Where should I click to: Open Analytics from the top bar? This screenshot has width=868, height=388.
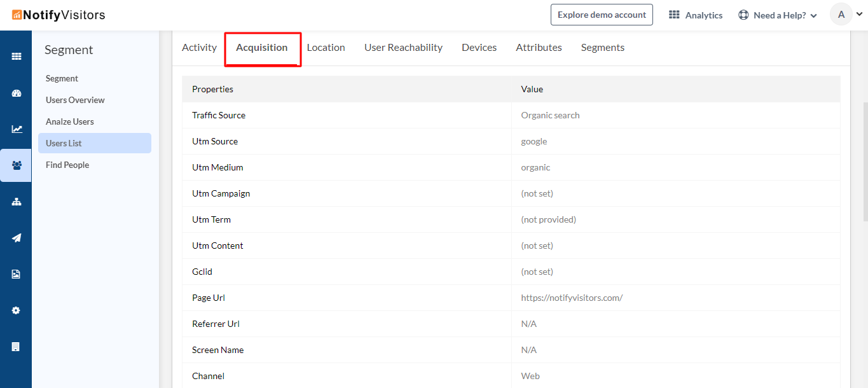click(x=696, y=15)
